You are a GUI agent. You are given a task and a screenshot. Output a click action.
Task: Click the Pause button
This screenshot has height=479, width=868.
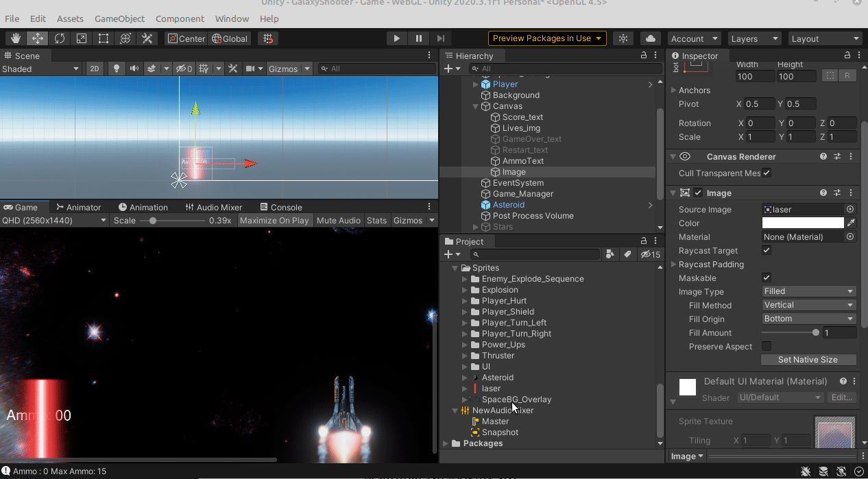(418, 38)
